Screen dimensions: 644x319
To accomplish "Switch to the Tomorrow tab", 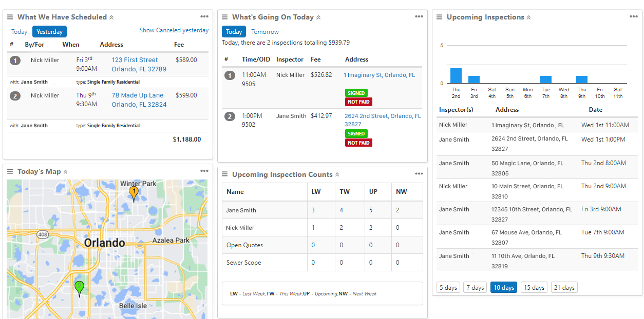I will pyautogui.click(x=265, y=31).
